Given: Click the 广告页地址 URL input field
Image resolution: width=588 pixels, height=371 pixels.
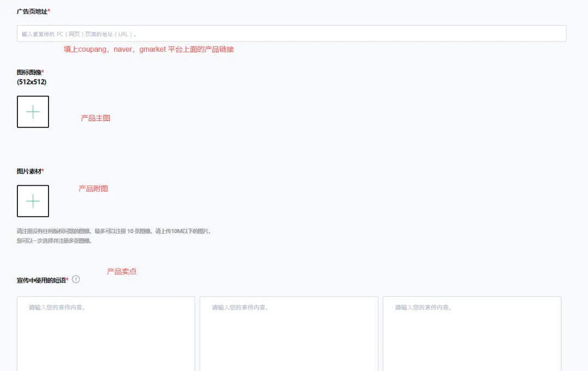Looking at the screenshot, I should tap(291, 33).
